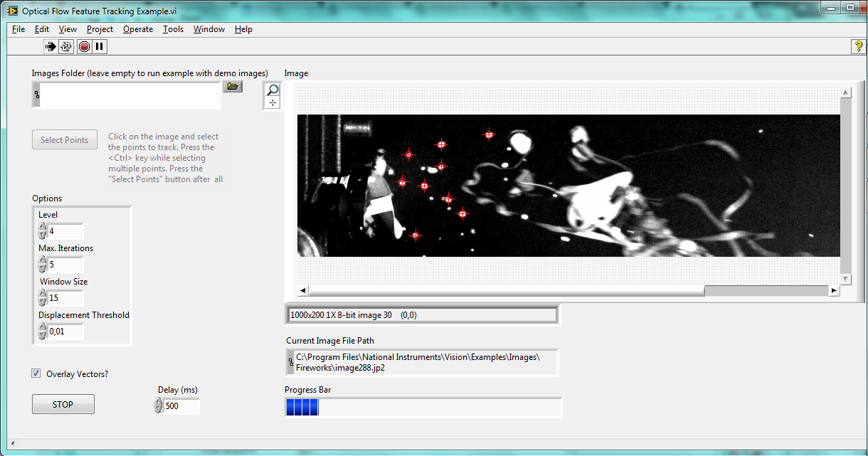Open the context help question mark

tap(858, 46)
